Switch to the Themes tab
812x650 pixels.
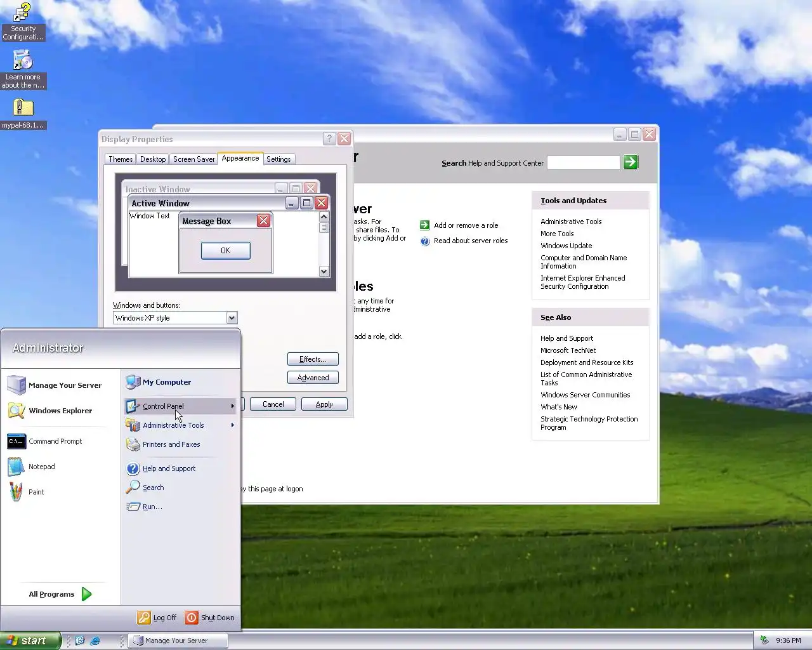[x=121, y=159]
